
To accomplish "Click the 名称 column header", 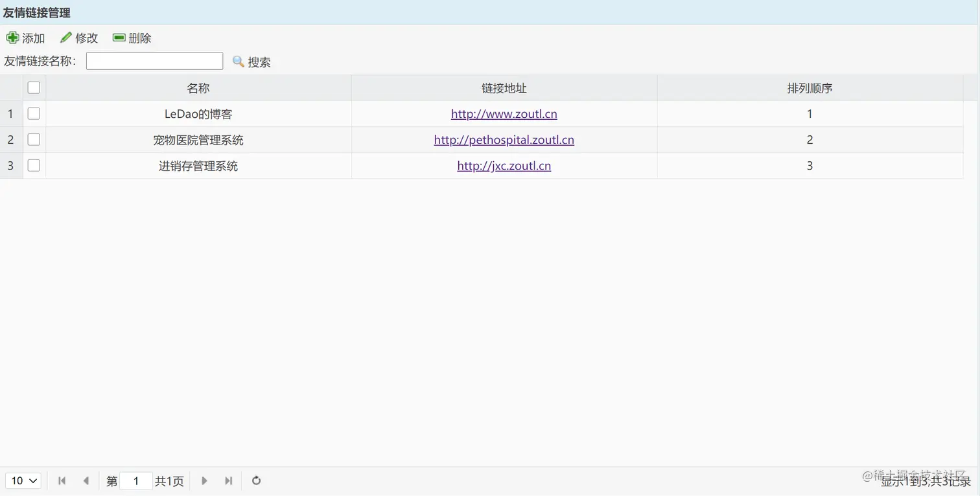I will coord(198,88).
